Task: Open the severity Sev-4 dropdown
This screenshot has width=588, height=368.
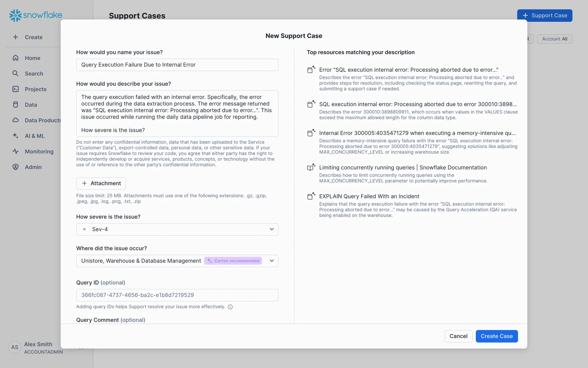Action: (177, 229)
